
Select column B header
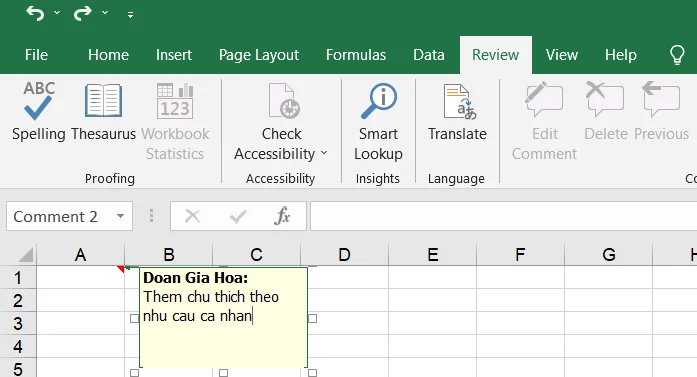click(168, 255)
